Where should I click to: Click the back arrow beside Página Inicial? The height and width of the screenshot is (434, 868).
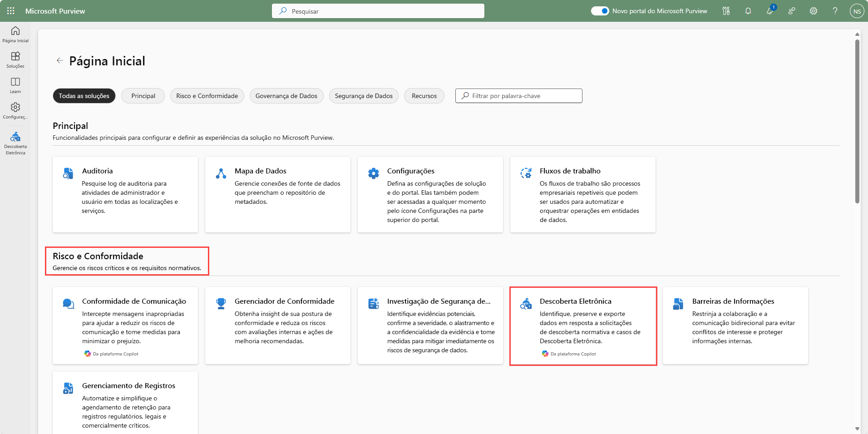(59, 60)
